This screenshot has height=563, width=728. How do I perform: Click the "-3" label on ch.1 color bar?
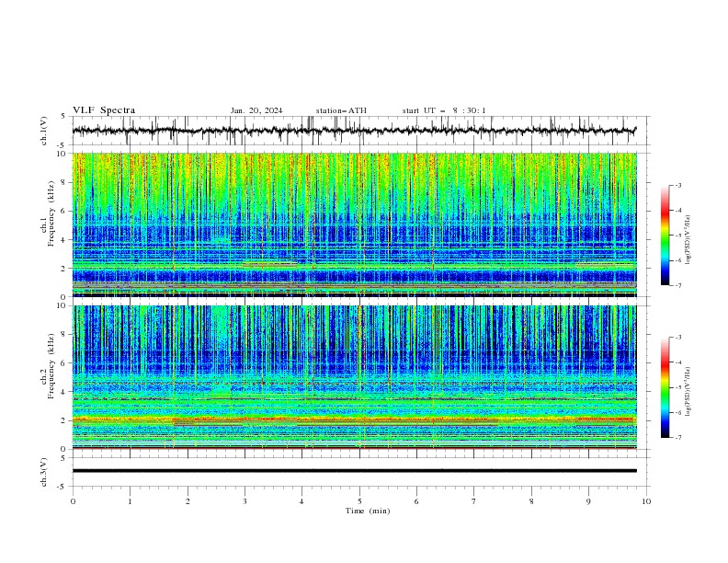(x=677, y=185)
